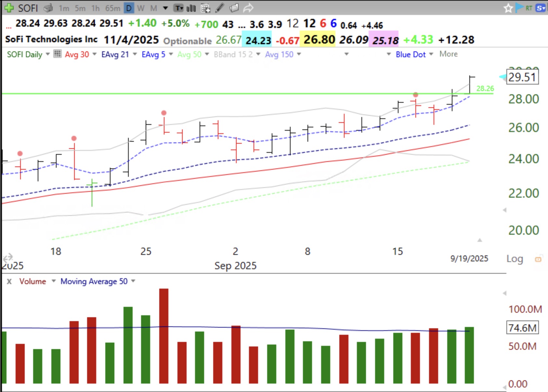Expand the Avg 30 dropdown arrow
This screenshot has width=548, height=392.
95,54
